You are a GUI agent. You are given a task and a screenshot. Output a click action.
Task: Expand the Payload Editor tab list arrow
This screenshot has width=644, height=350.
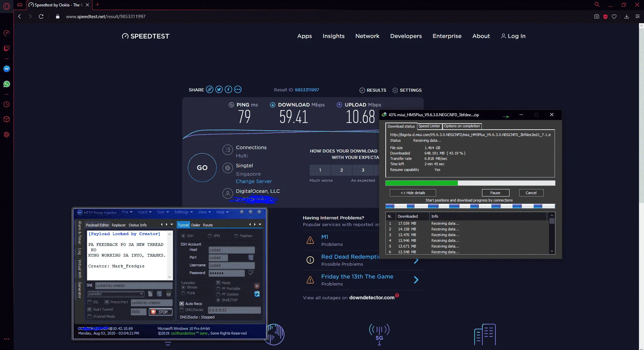[x=172, y=224]
